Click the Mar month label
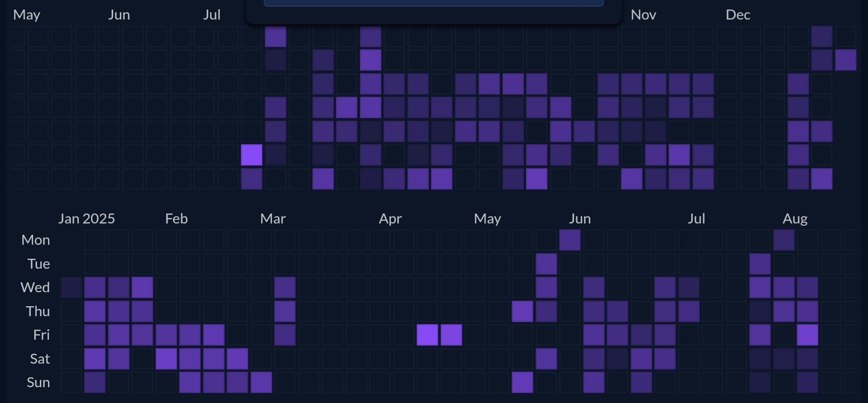 [x=273, y=219]
